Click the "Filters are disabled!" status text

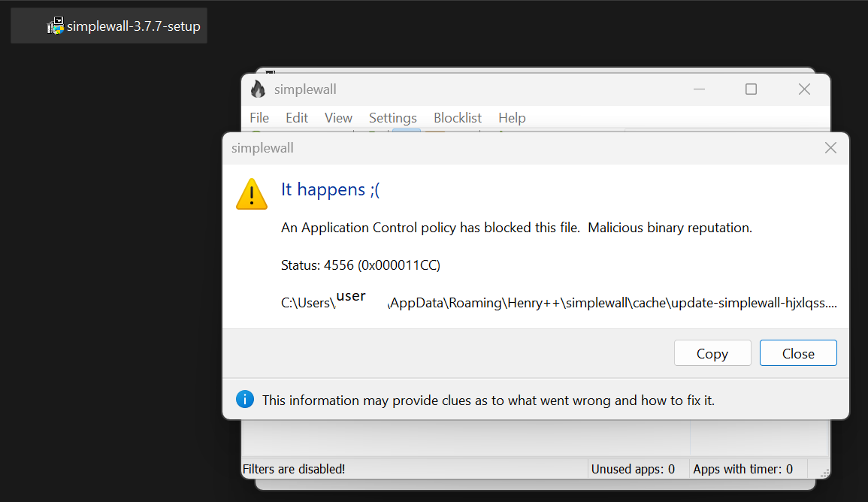coord(294,469)
